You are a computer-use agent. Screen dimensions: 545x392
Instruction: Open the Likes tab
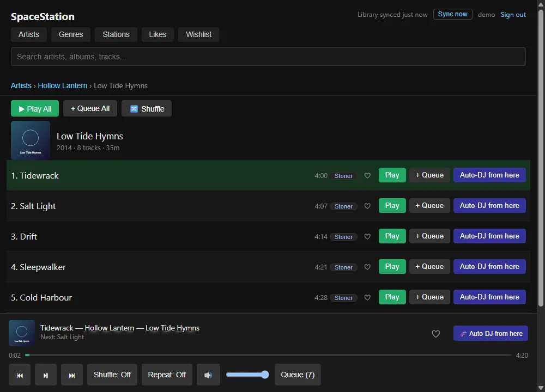pos(158,34)
